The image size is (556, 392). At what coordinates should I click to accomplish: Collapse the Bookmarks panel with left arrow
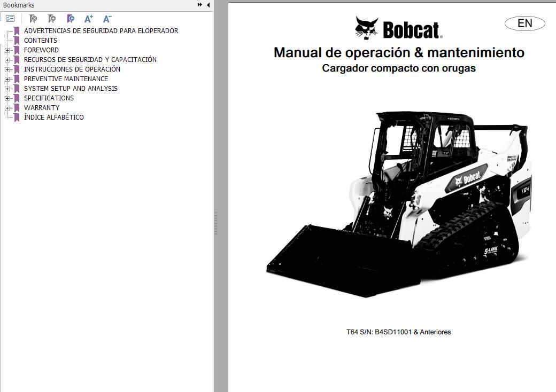[208, 5]
